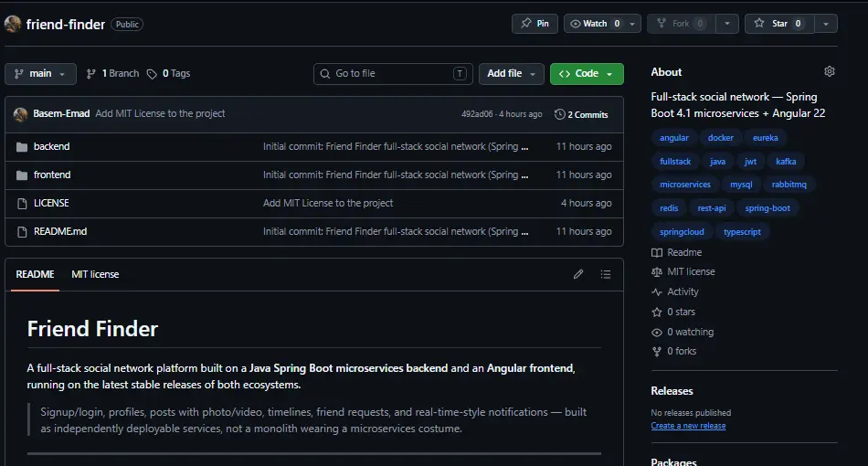Open the latest commit message Add MIT License
Screen dimensions: 868x466
coord(160,113)
